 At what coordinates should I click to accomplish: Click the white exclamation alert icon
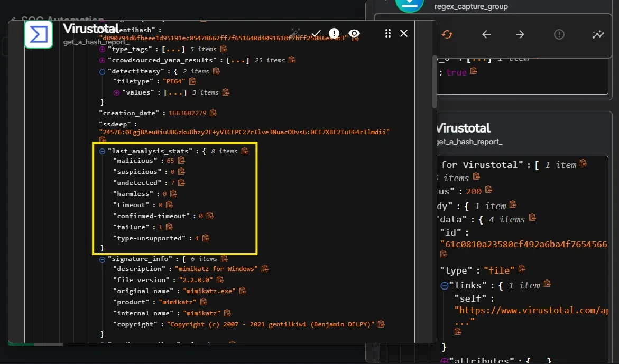tap(334, 33)
